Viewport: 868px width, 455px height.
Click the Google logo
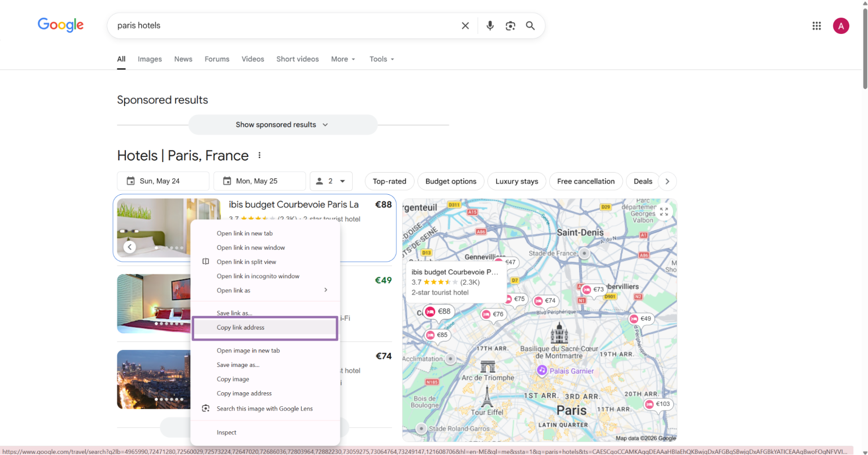click(61, 25)
